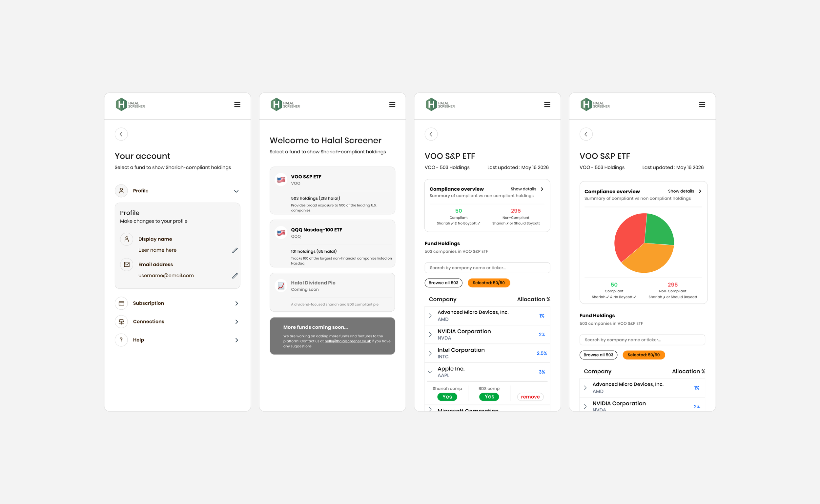The height and width of the screenshot is (504, 820).
Task: Click the Subscription card icon
Action: coord(121,303)
